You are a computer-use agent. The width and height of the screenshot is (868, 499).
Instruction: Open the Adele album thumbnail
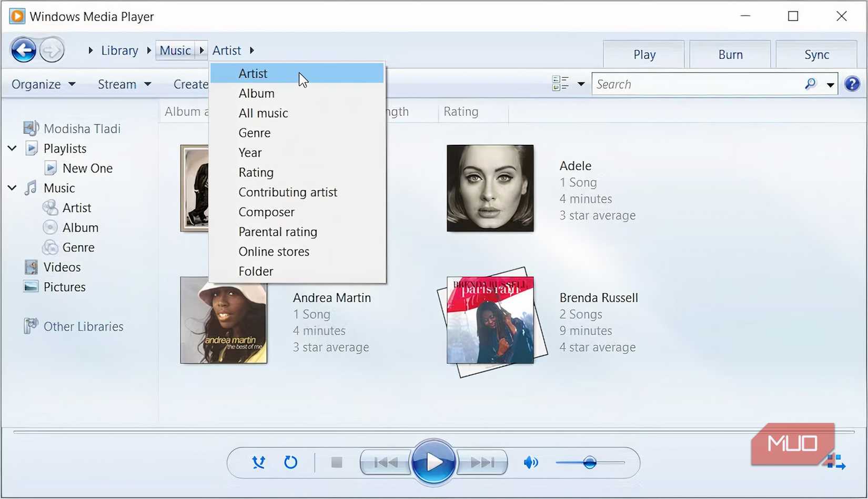coord(490,188)
